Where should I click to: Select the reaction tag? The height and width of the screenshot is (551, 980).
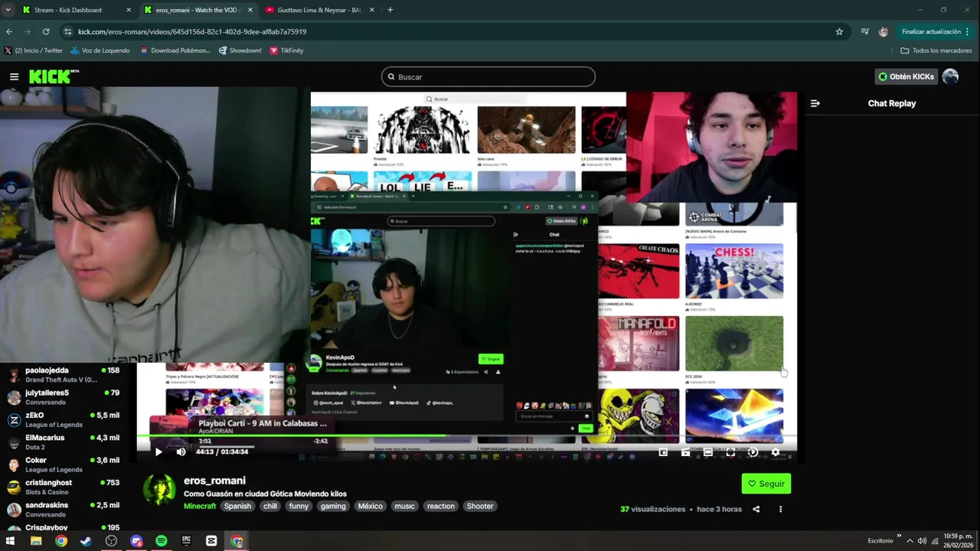(440, 506)
